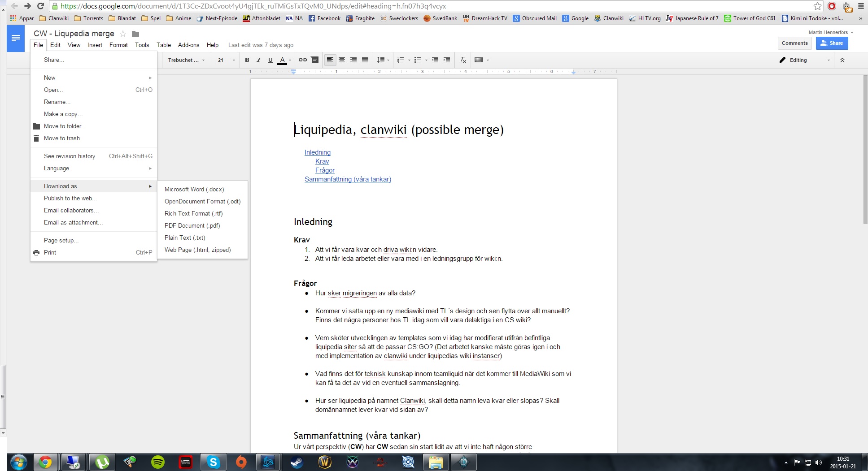Click the folder icon beside document title
Image resolution: width=868 pixels, height=471 pixels.
click(x=135, y=34)
